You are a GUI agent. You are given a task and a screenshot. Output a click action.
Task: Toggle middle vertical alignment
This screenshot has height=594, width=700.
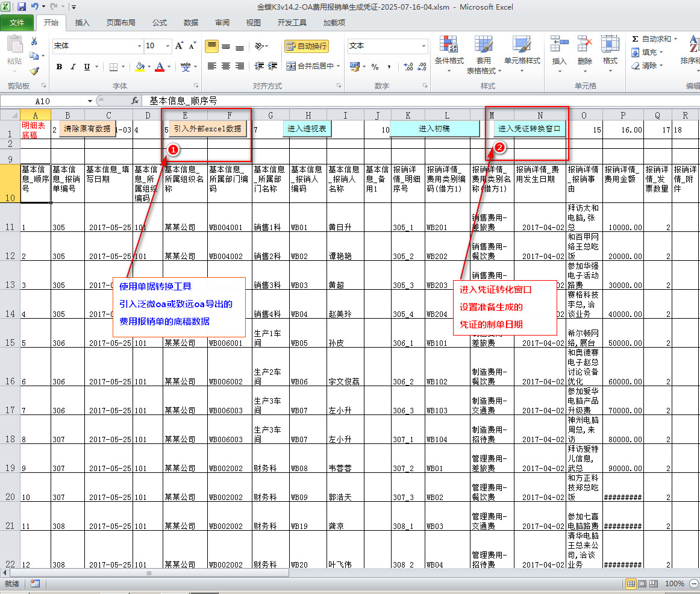point(226,46)
